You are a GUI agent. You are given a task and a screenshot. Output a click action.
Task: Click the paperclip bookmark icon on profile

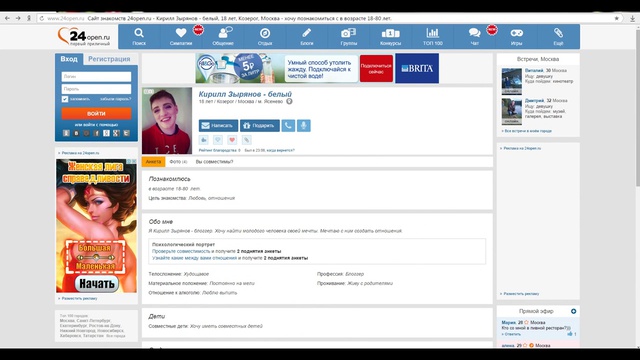[x=247, y=140]
